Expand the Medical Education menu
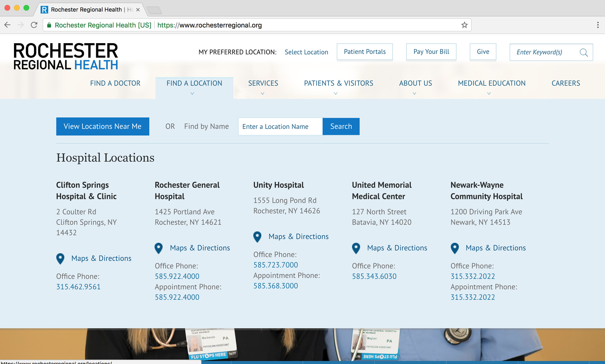 491,83
